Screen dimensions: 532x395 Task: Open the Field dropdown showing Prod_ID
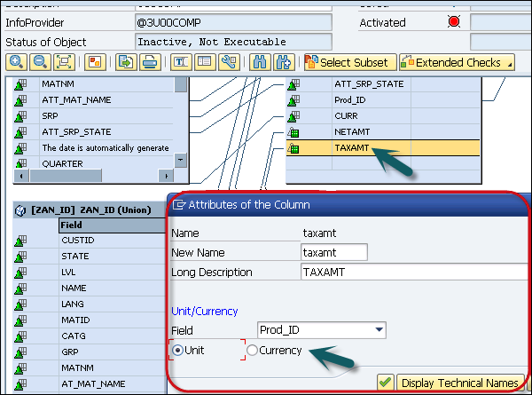379,330
